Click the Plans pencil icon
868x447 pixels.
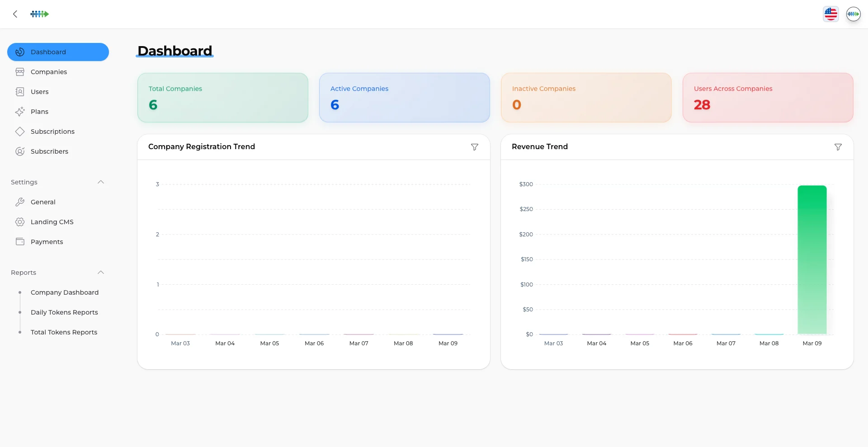[20, 112]
